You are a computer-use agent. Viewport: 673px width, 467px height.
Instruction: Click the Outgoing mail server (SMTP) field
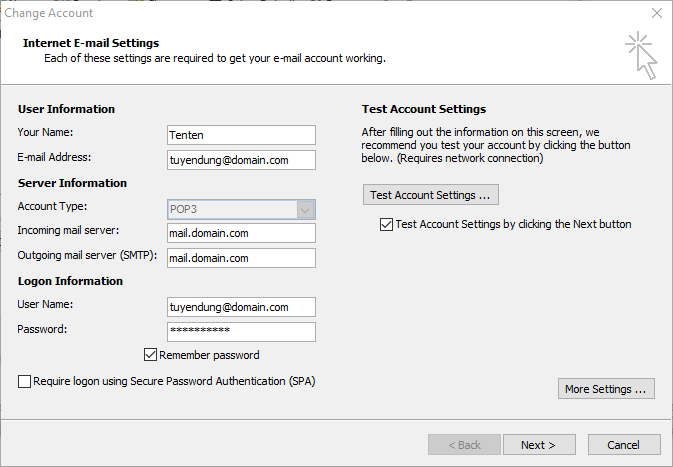point(241,258)
